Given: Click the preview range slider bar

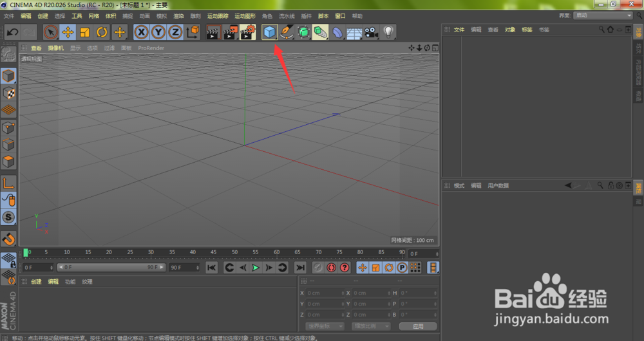Looking at the screenshot, I should click(111, 267).
